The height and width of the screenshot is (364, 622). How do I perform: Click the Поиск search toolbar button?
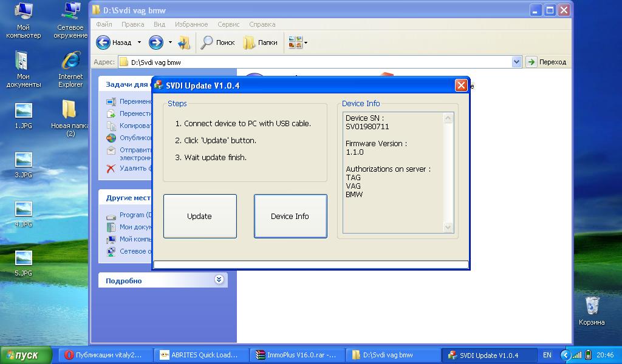point(218,42)
